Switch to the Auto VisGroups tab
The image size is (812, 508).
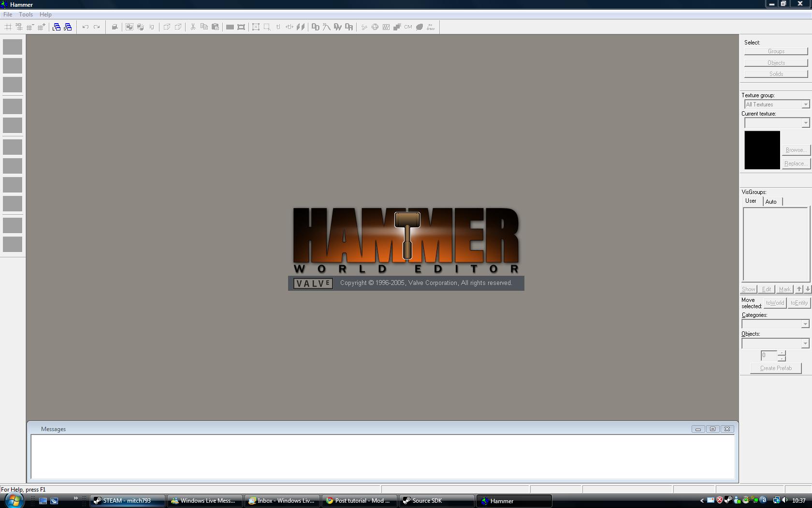(771, 202)
